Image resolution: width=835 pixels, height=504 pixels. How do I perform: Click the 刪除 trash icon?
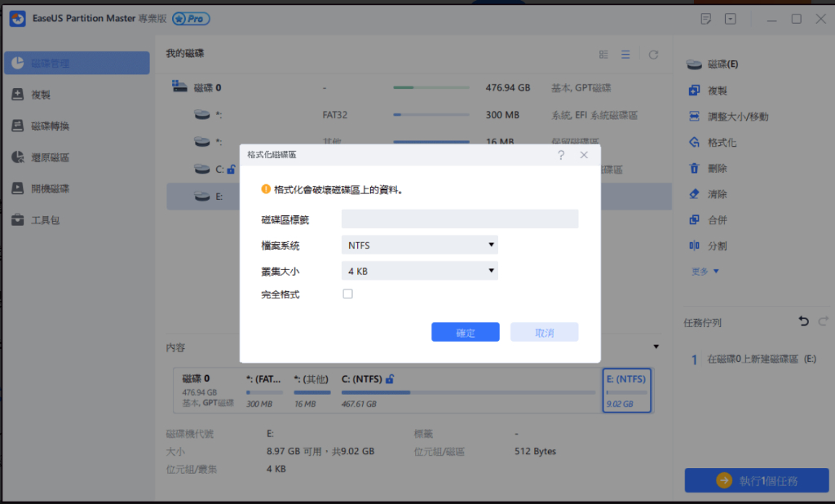tap(694, 169)
